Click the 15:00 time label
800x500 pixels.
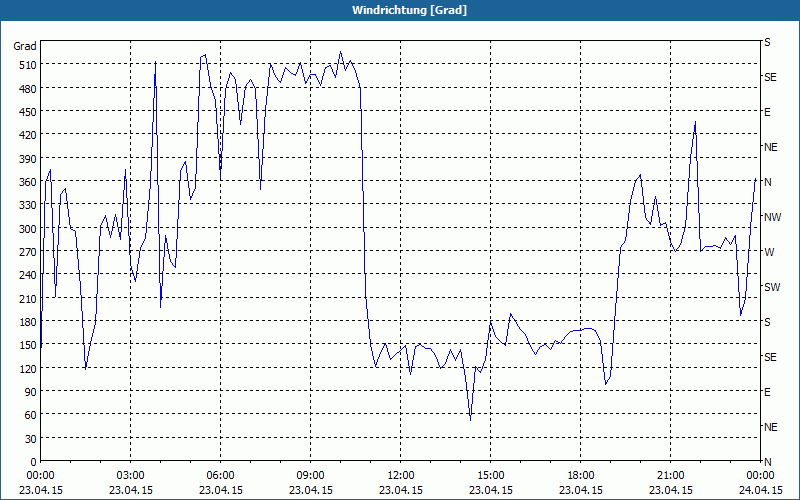point(490,476)
